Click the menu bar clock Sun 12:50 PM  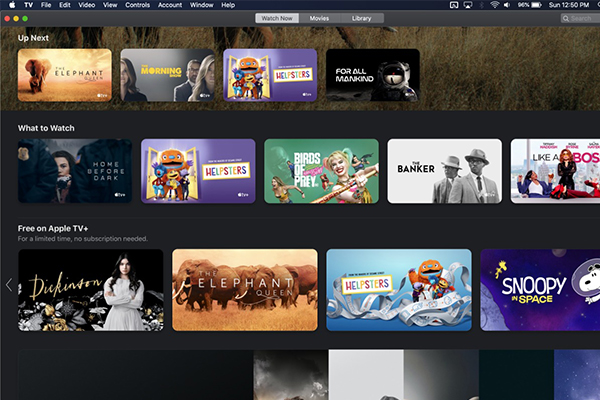click(569, 5)
